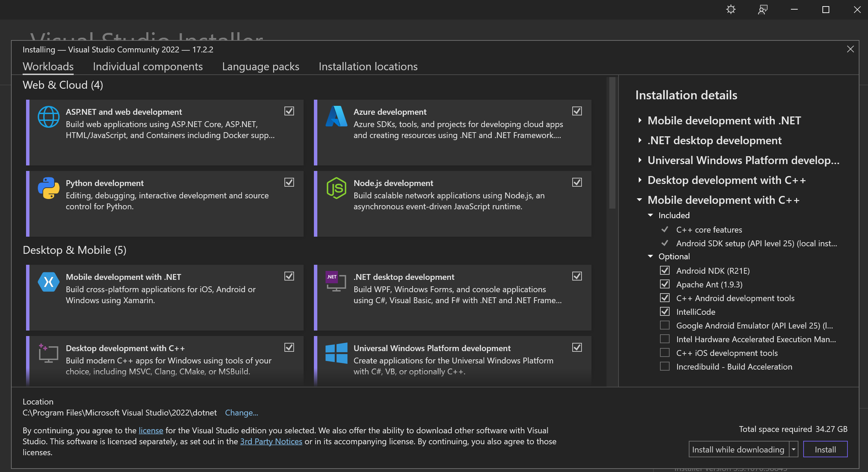
Task: Switch to Individual components tab
Action: 148,66
